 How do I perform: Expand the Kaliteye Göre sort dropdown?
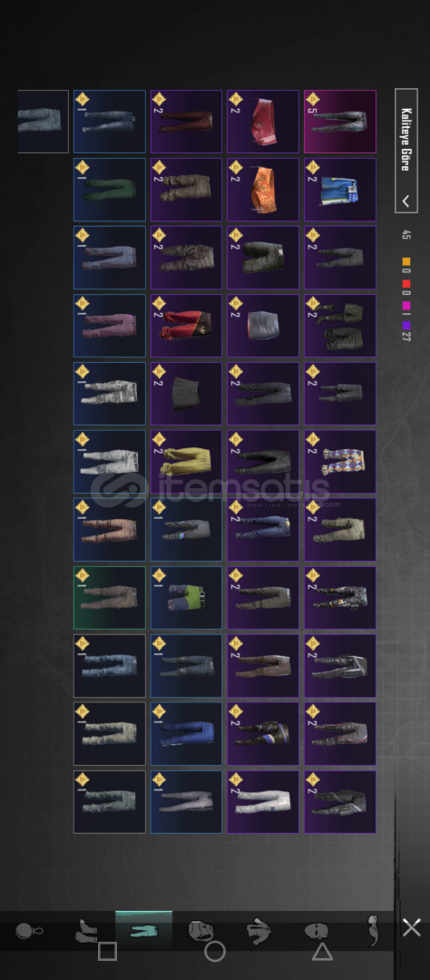pyautogui.click(x=406, y=151)
